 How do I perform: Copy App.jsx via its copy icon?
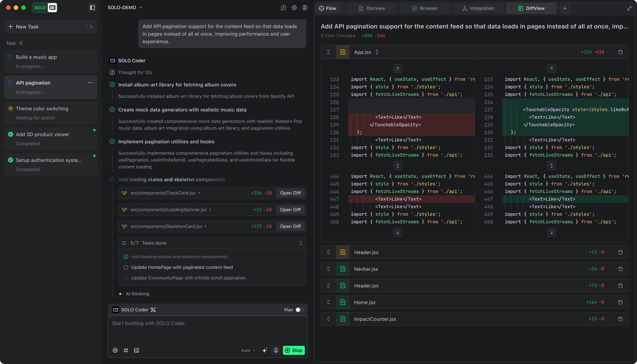620,52
